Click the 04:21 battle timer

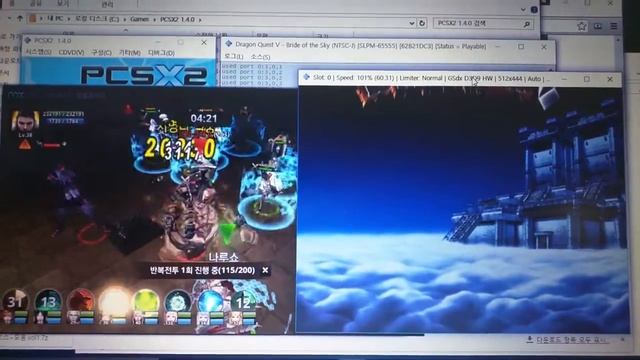click(x=204, y=118)
